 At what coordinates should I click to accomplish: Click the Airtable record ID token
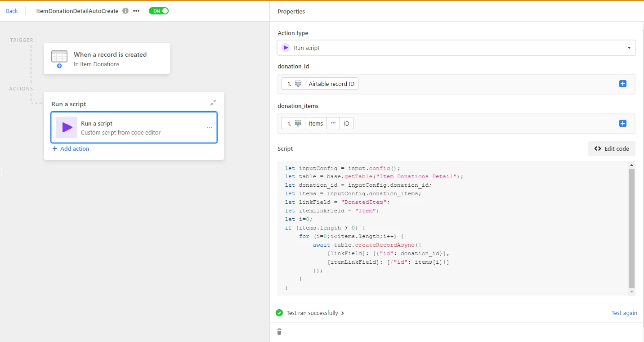point(331,84)
